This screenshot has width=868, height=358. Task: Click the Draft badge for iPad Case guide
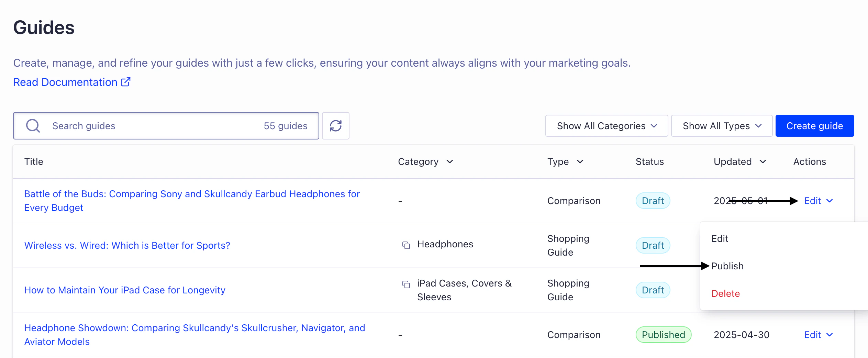tap(653, 290)
